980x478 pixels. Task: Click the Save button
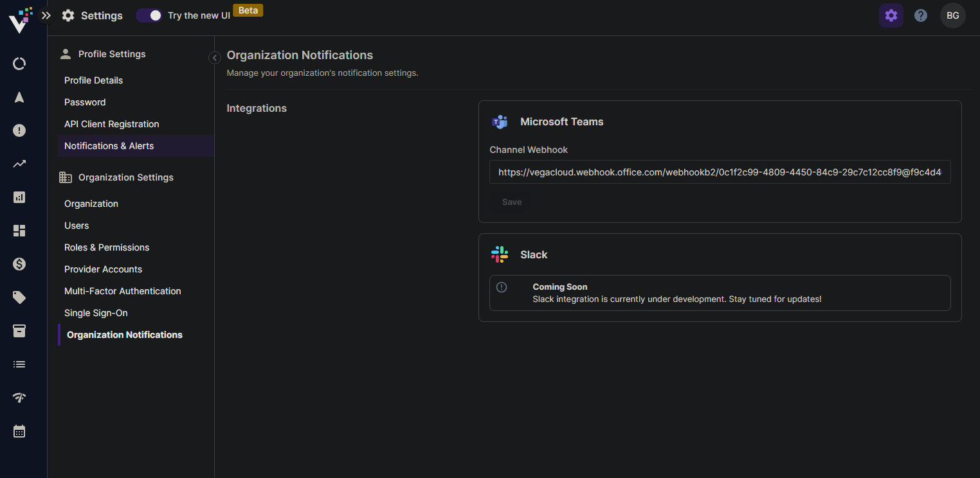click(512, 202)
